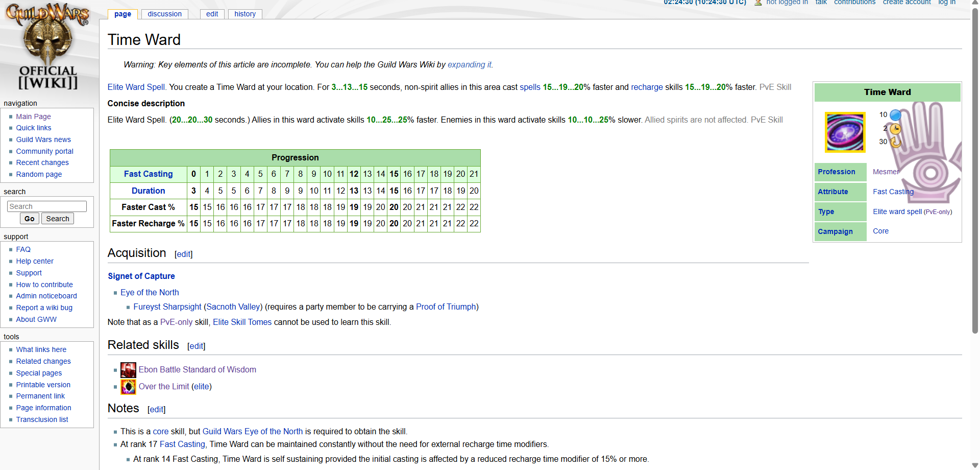The image size is (980, 470).
Task: Open Proof of Triumph link
Action: (446, 307)
